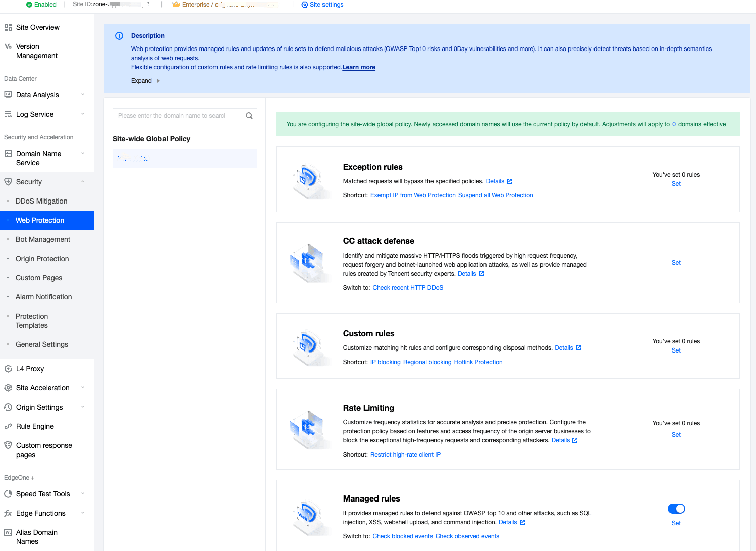Open external link icon beside Managed rules Details
Screen dimensions: 756x551
[522, 522]
